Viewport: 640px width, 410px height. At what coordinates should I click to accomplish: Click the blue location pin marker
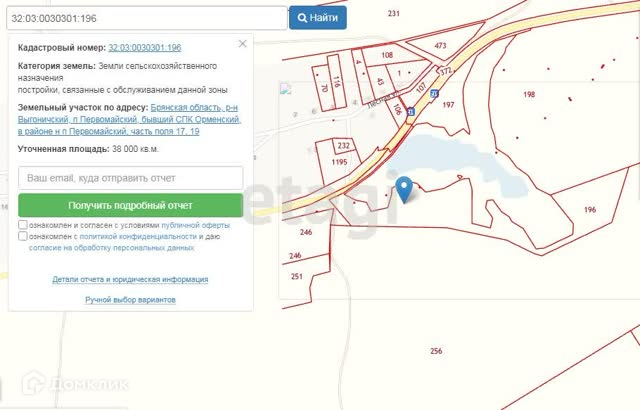point(404,189)
